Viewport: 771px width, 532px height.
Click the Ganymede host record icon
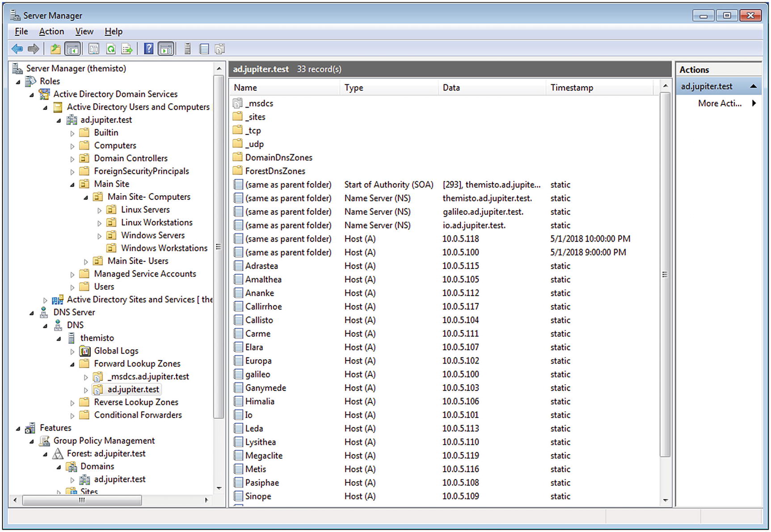238,388
